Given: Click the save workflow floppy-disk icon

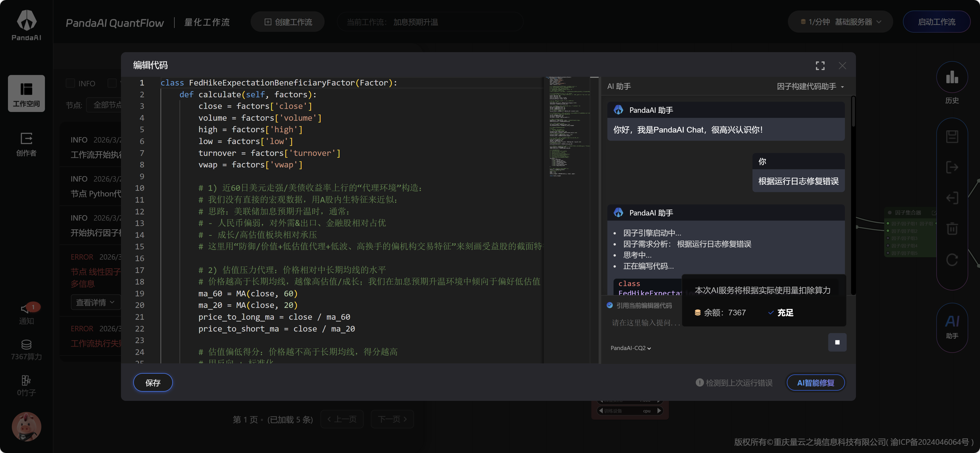Looking at the screenshot, I should 952,137.
